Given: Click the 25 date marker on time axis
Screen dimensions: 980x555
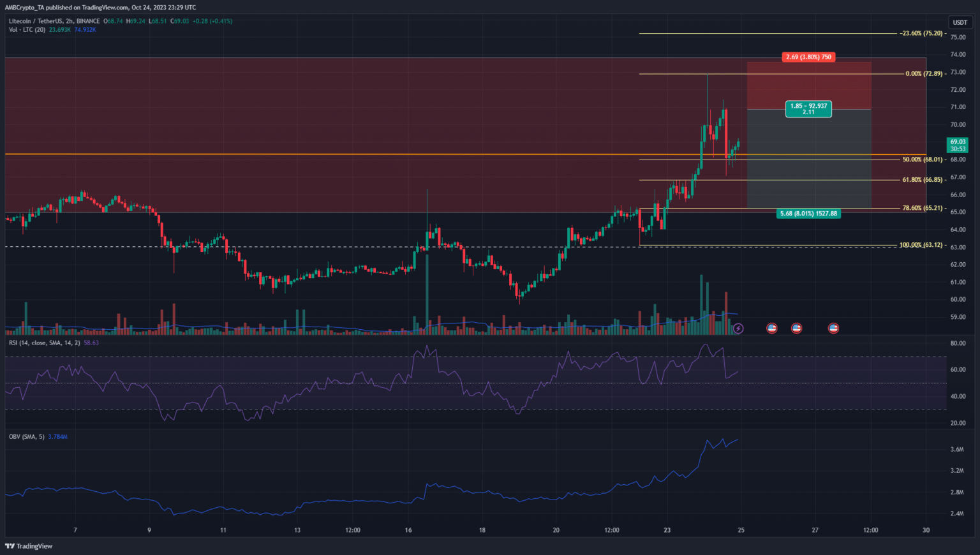Looking at the screenshot, I should [741, 530].
